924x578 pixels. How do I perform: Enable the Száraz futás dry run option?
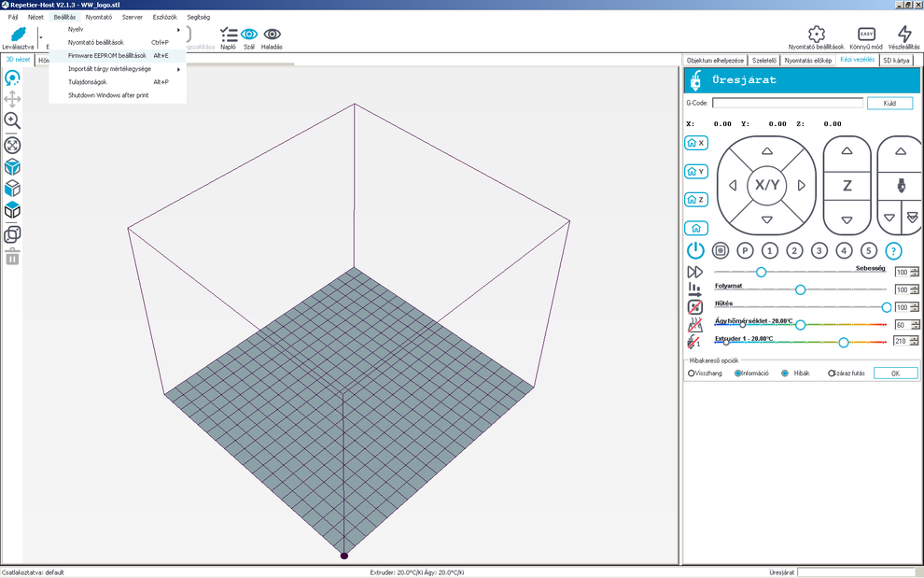tap(832, 374)
